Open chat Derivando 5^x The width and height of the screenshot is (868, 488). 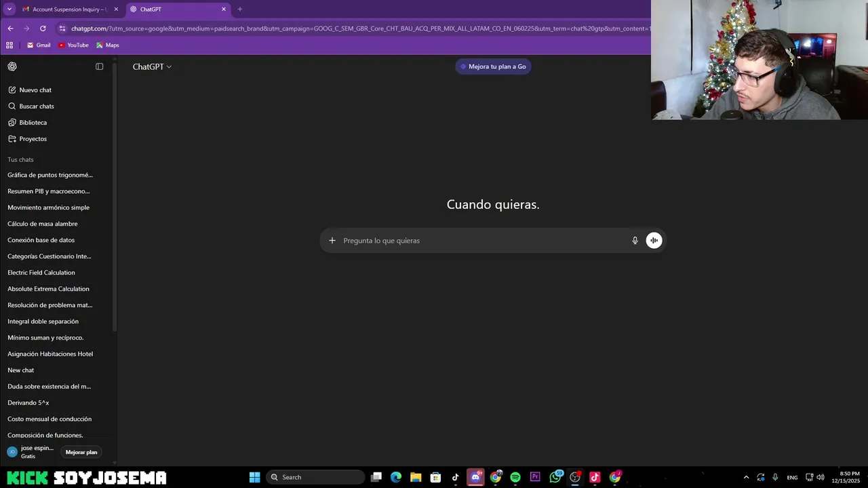click(28, 403)
